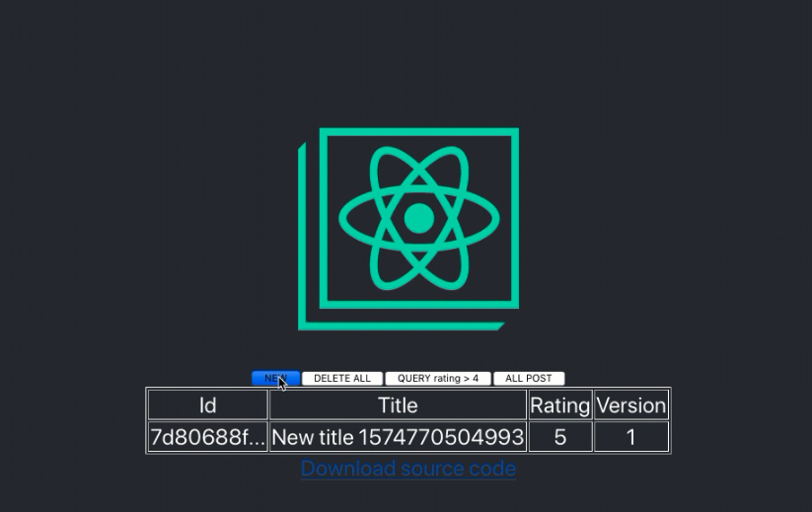Open the Download source code link
This screenshot has width=812, height=512.
(x=408, y=469)
